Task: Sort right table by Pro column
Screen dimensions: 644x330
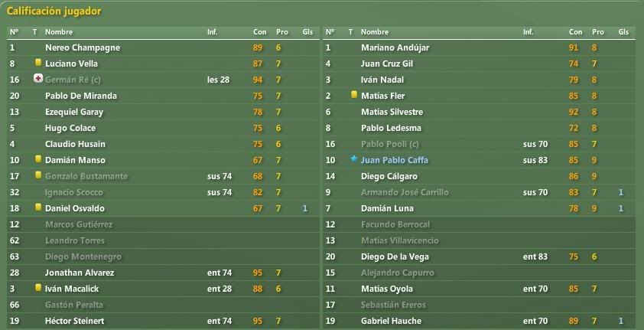Action: pos(598,32)
